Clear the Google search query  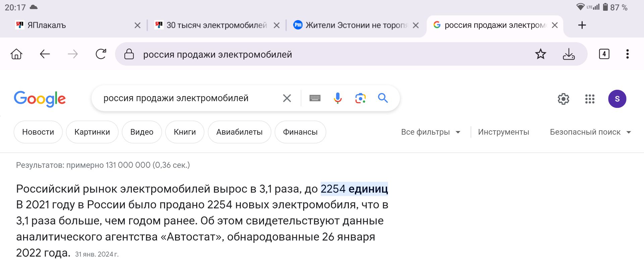click(x=287, y=98)
